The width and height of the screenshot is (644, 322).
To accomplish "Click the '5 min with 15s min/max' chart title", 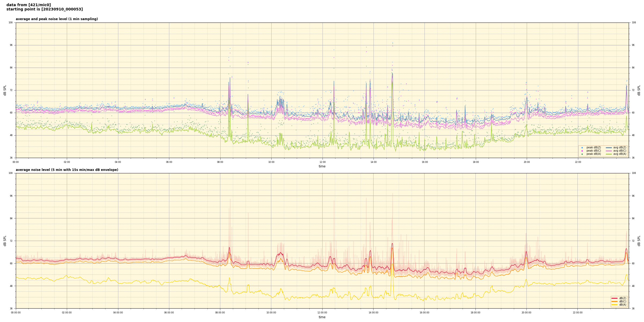I will pyautogui.click(x=67, y=170).
